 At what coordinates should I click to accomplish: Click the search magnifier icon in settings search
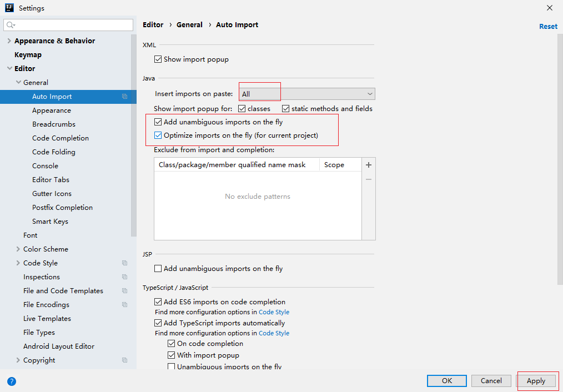point(11,25)
